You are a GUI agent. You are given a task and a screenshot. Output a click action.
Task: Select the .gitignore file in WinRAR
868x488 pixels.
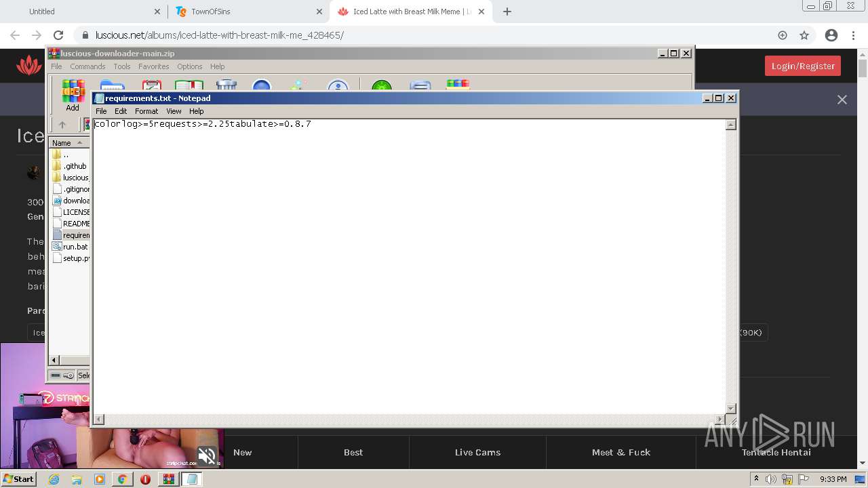click(x=71, y=189)
